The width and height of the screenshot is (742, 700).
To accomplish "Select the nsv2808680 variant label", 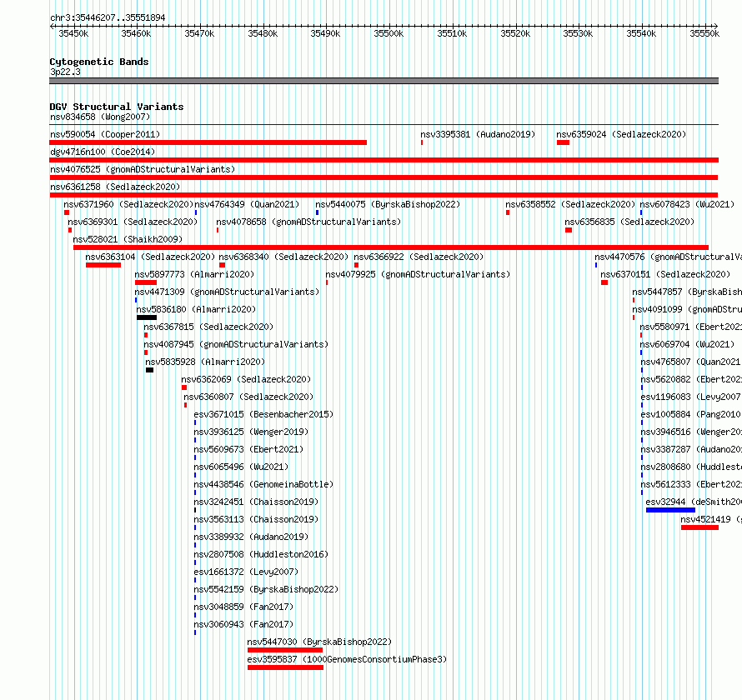I will coord(691,467).
